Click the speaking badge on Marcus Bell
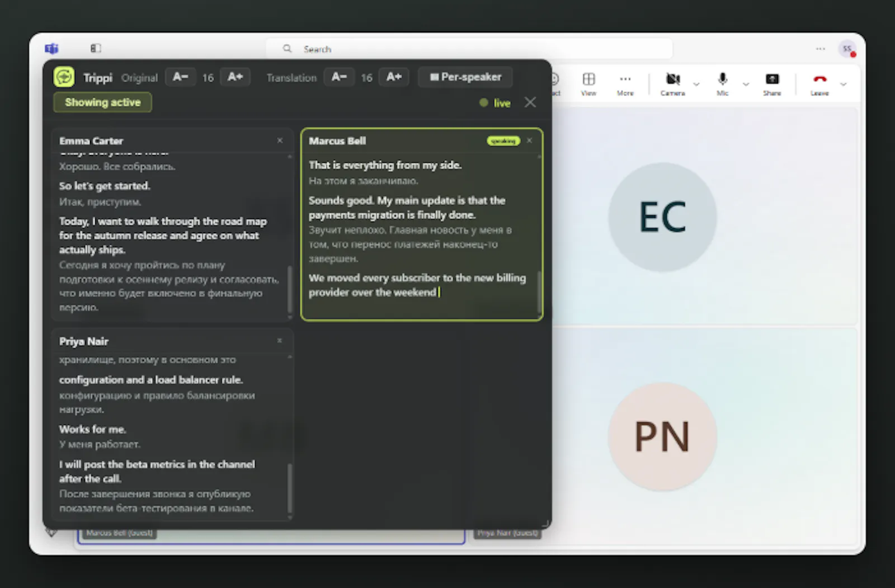The image size is (895, 588). point(503,141)
